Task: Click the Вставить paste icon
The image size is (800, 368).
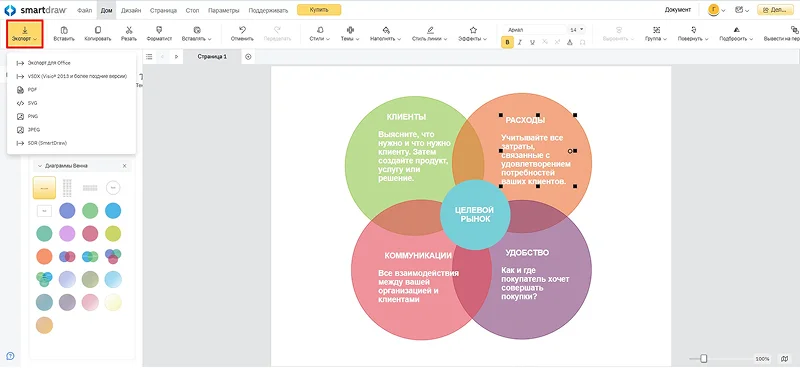Action: [64, 30]
